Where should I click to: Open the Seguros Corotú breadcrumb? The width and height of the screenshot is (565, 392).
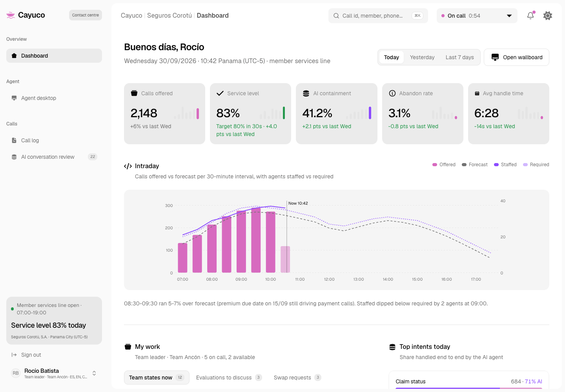[169, 15]
